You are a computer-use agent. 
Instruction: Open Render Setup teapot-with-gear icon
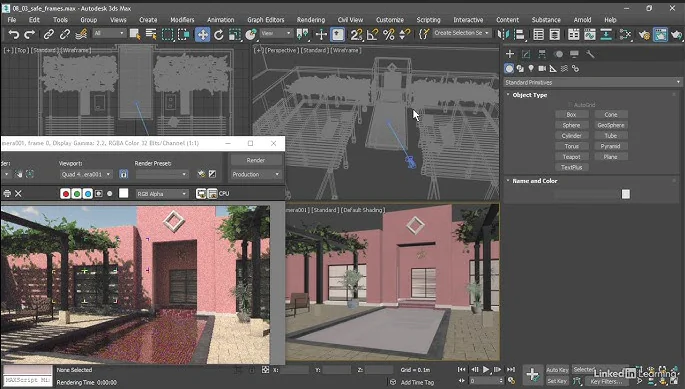tap(644, 34)
